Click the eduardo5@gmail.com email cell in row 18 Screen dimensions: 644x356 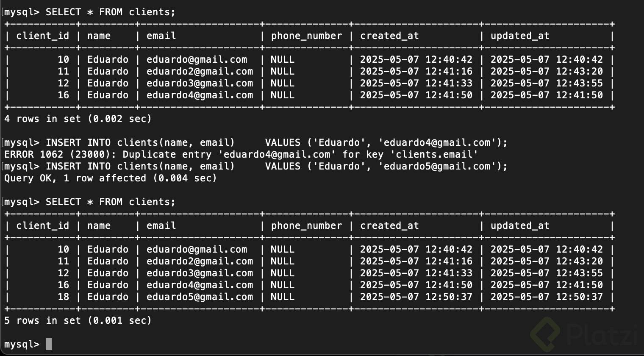[200, 297]
